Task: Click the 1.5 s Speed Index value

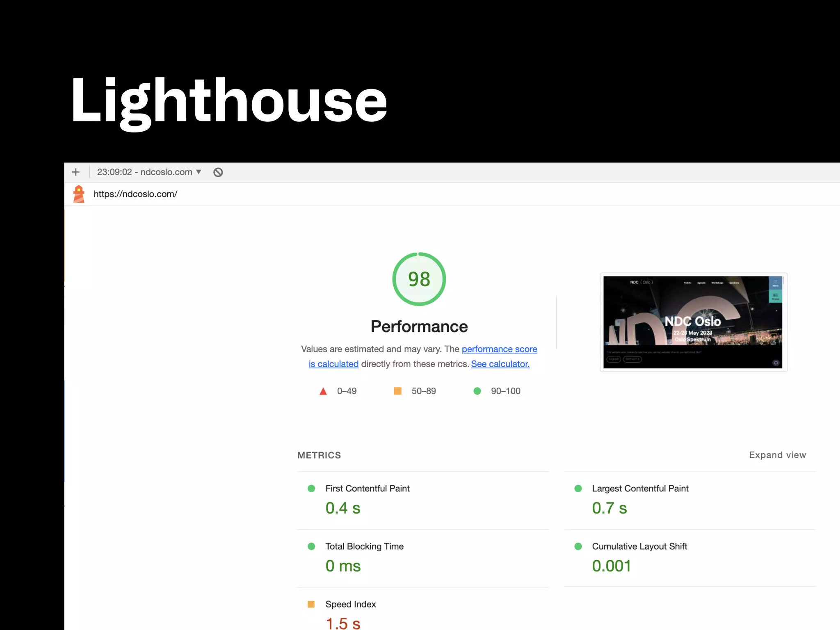Action: click(x=343, y=623)
